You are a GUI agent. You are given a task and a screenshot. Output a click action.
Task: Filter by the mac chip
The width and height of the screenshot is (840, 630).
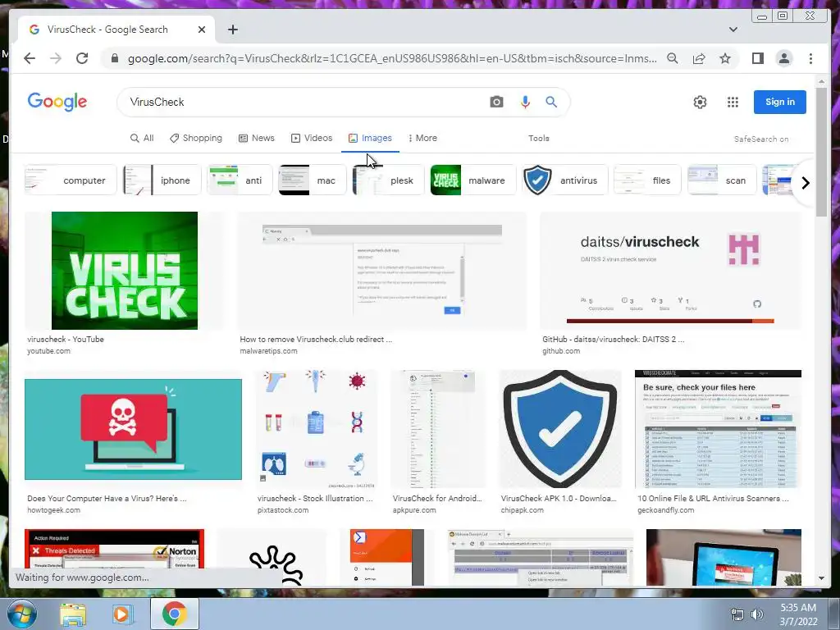click(x=313, y=180)
